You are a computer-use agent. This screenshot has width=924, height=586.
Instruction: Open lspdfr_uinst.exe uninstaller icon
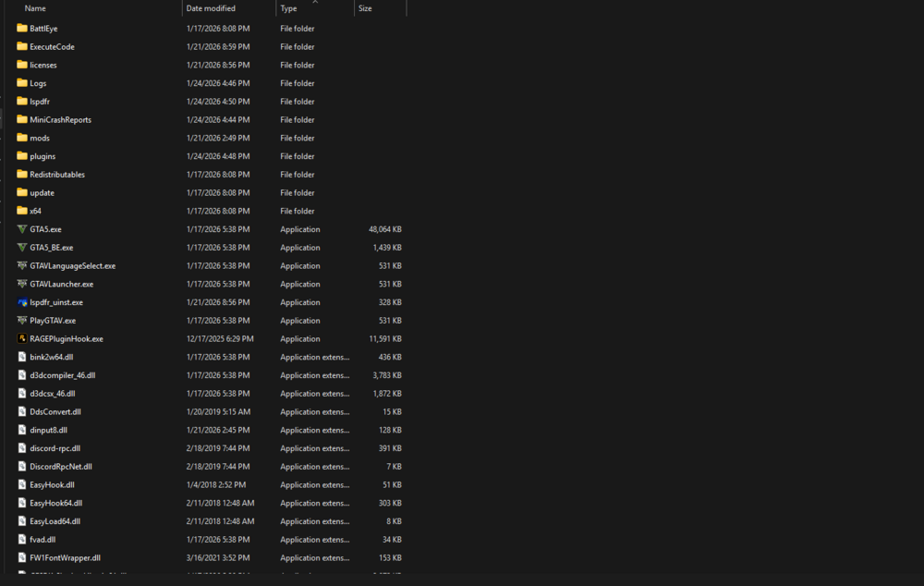click(x=21, y=302)
